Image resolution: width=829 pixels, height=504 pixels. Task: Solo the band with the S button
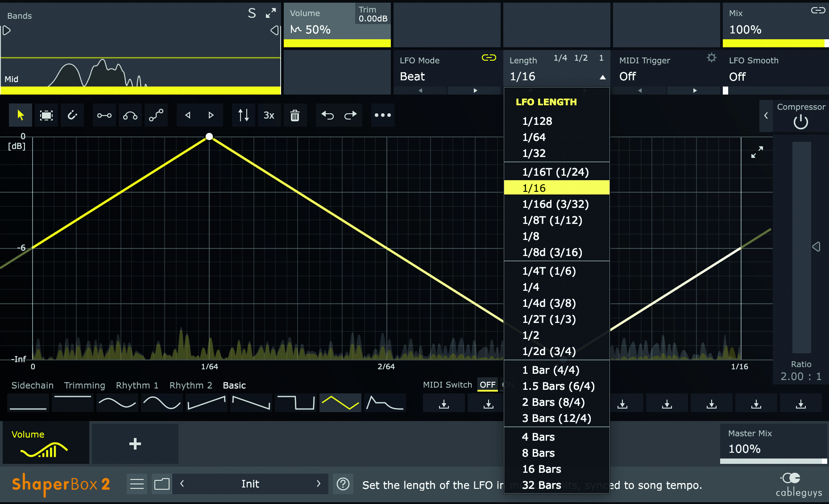pos(252,13)
